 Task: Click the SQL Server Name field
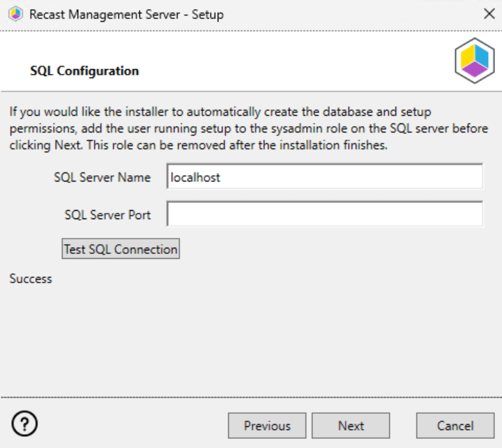(325, 177)
